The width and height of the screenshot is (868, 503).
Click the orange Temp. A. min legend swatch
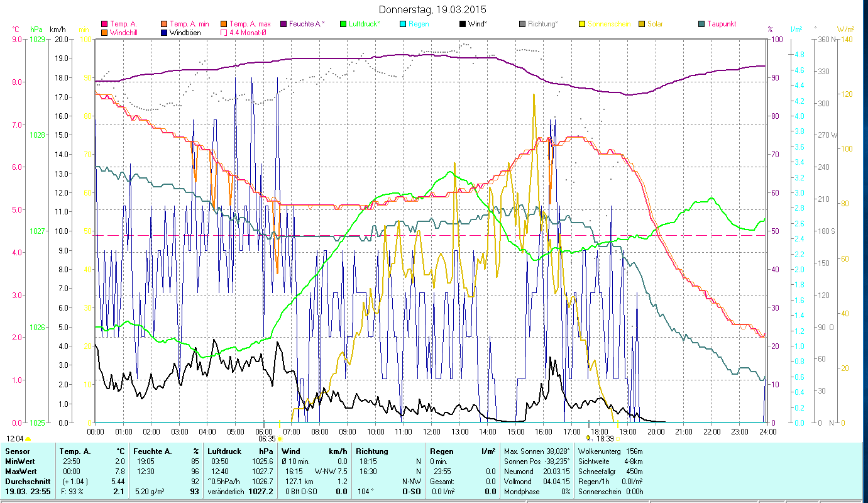tap(165, 24)
